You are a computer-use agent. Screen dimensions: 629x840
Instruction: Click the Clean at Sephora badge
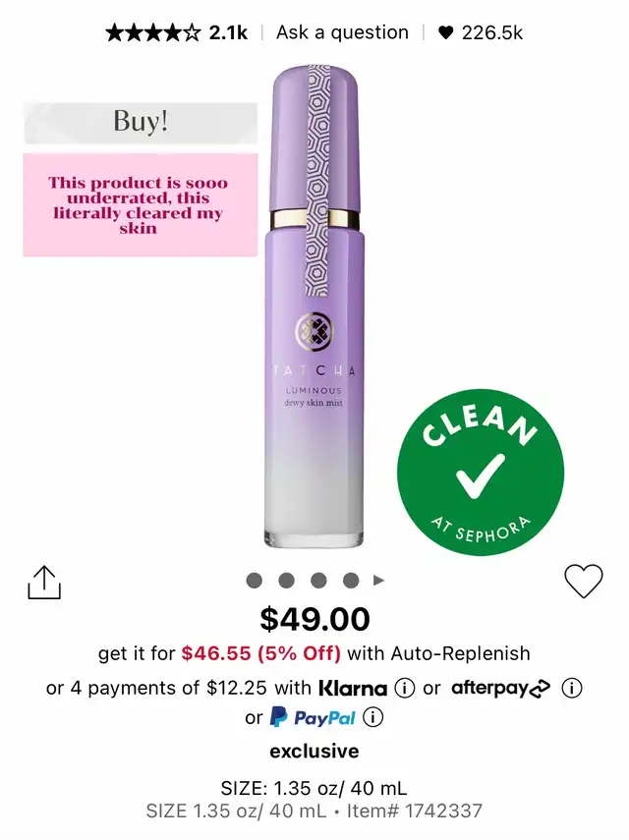point(481,473)
